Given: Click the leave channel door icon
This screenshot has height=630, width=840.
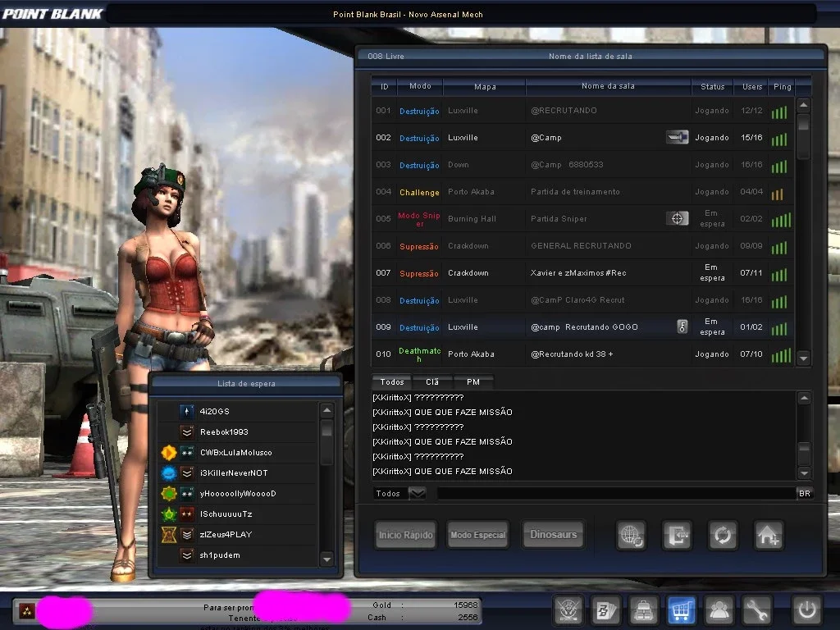Looking at the screenshot, I should [x=677, y=535].
